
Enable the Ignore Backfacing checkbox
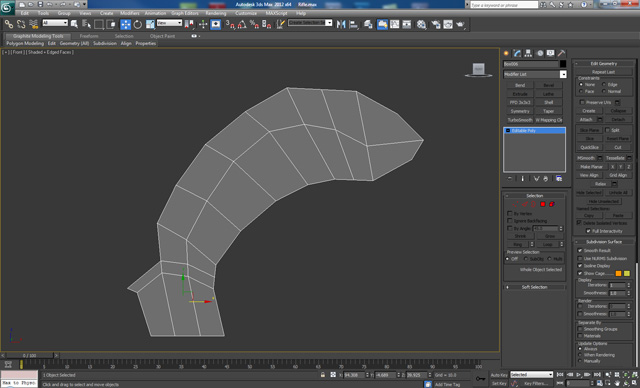509,221
